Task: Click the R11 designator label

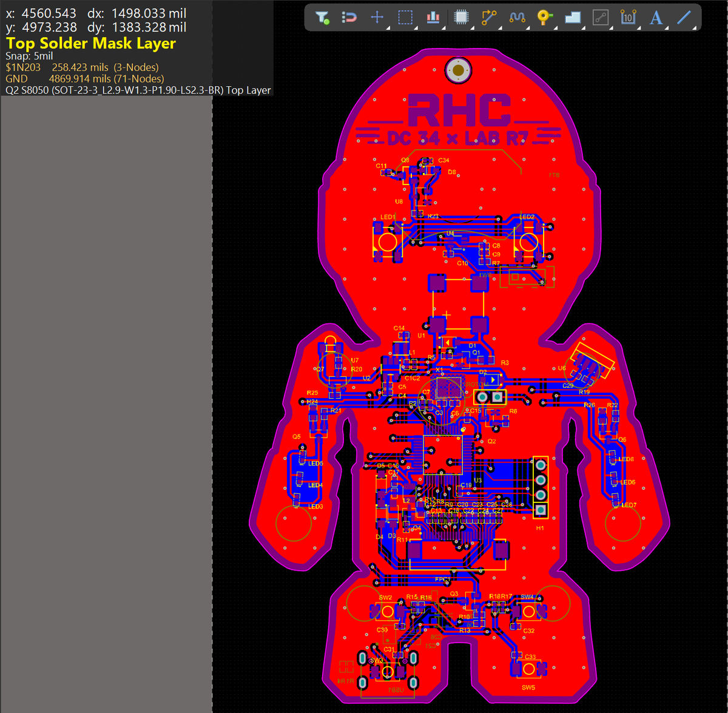Action: point(402,540)
